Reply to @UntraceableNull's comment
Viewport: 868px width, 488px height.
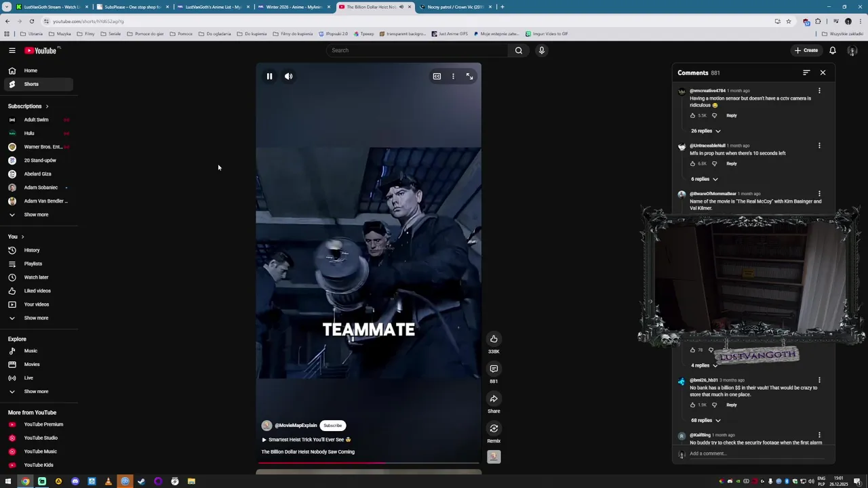[731, 163]
